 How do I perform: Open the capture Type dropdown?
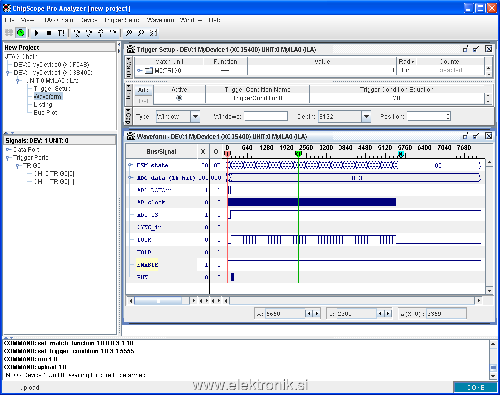tap(195, 116)
